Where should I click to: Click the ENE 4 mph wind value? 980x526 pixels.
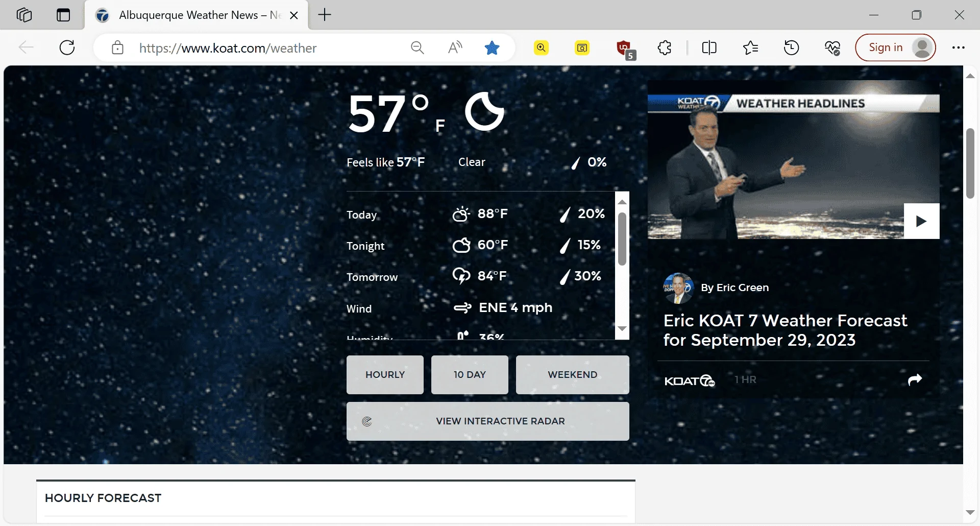[516, 307]
